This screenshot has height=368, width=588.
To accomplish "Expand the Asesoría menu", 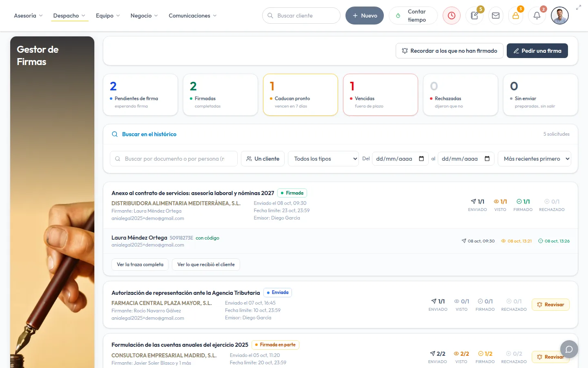I will pyautogui.click(x=28, y=16).
